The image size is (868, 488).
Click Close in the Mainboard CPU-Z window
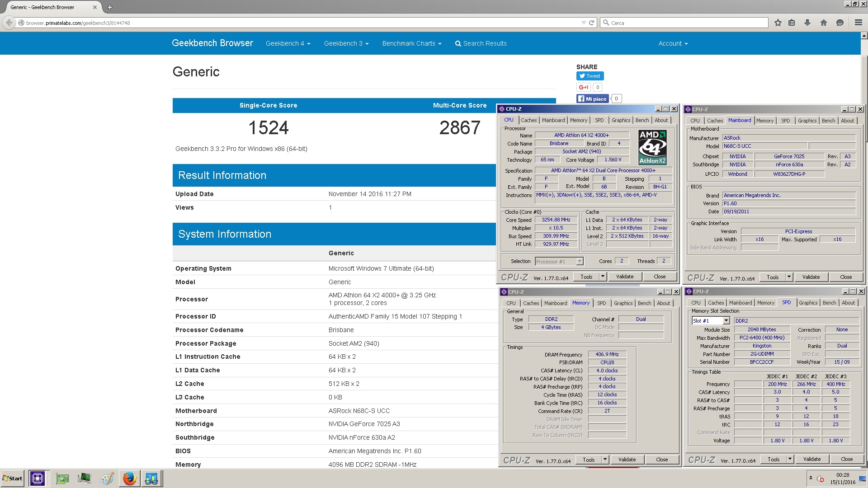[846, 277]
